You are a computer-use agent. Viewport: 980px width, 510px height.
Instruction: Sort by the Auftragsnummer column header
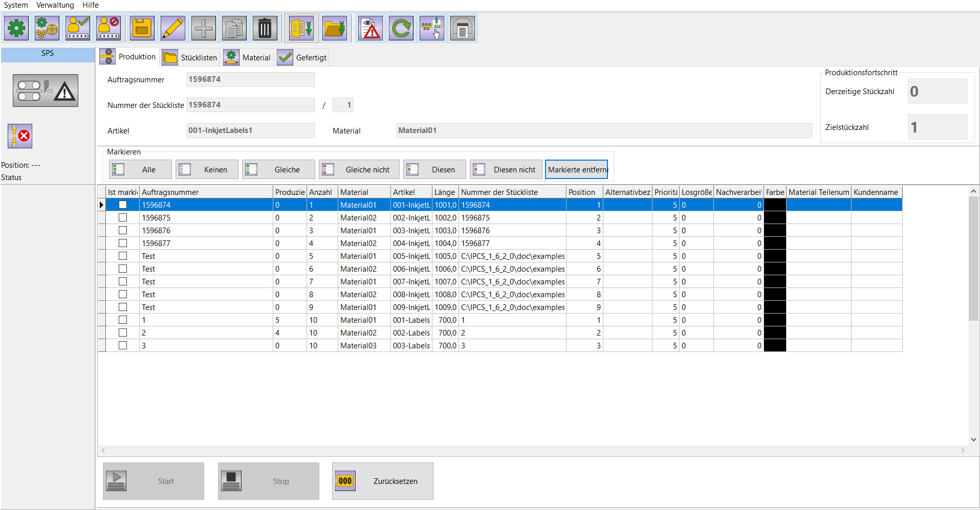click(206, 192)
